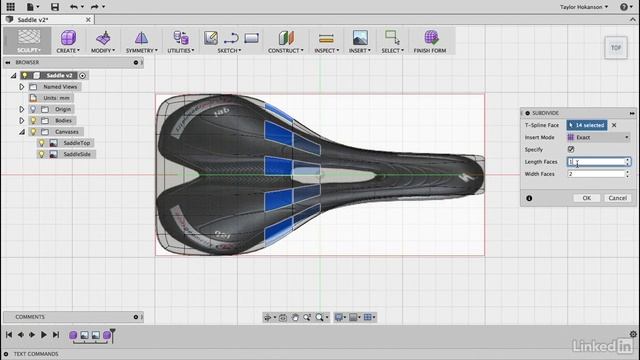
Task: Clear T-Spline Face selection with X
Action: click(614, 125)
